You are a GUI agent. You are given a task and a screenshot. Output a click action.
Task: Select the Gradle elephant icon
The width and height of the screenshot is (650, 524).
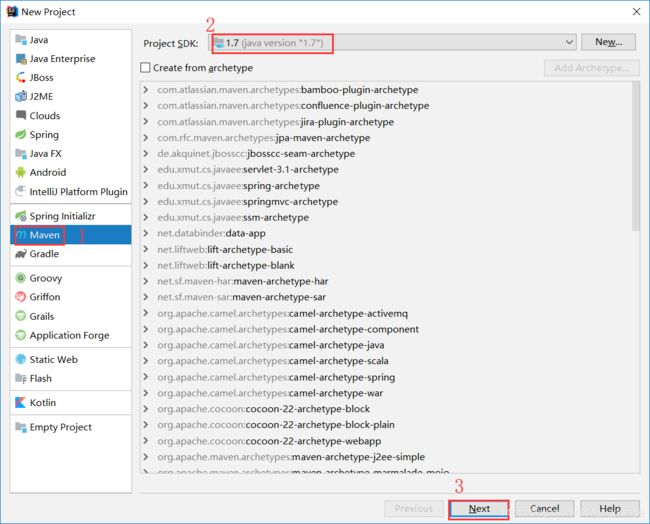click(21, 254)
